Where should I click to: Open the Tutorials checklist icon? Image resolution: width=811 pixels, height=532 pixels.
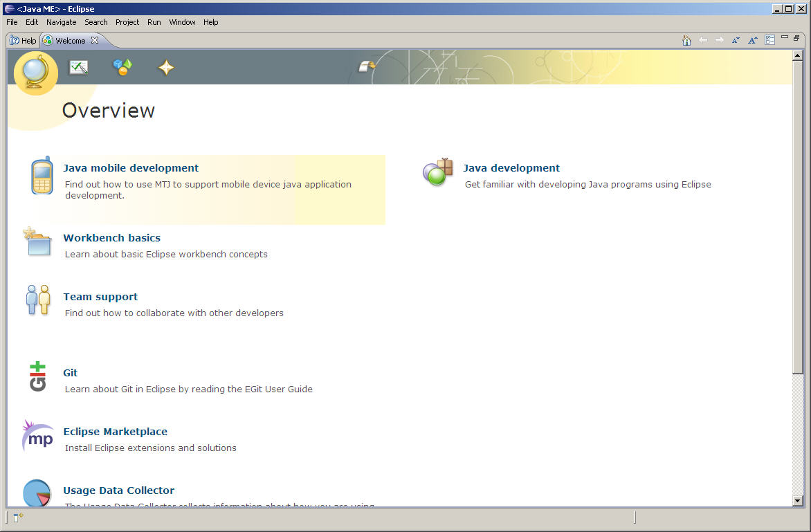click(x=79, y=67)
